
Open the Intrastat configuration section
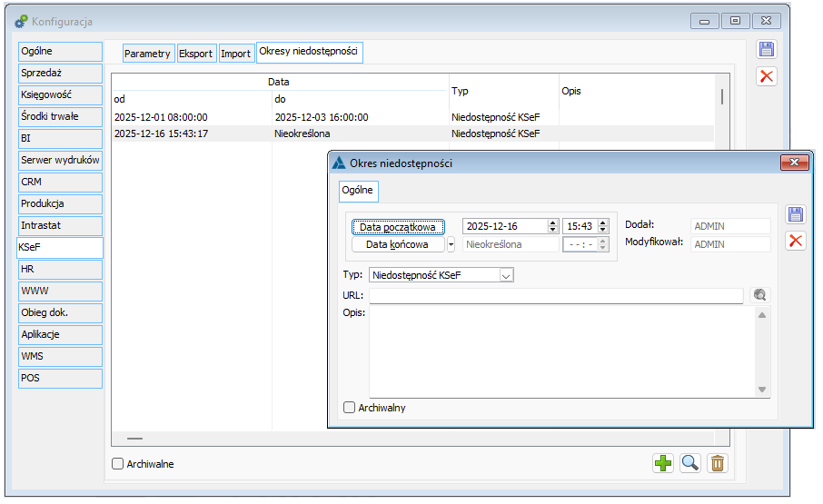tap(60, 225)
